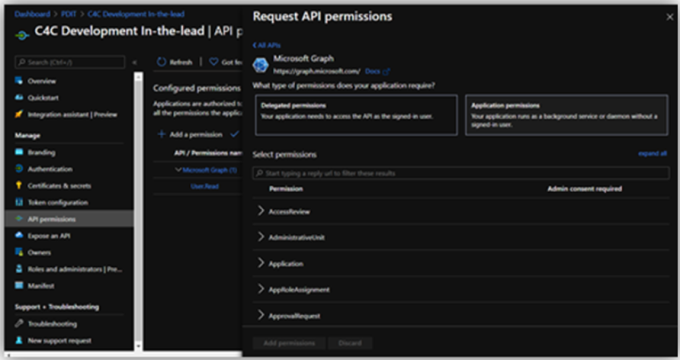Open Token configuration
The image size is (680, 360).
point(58,203)
